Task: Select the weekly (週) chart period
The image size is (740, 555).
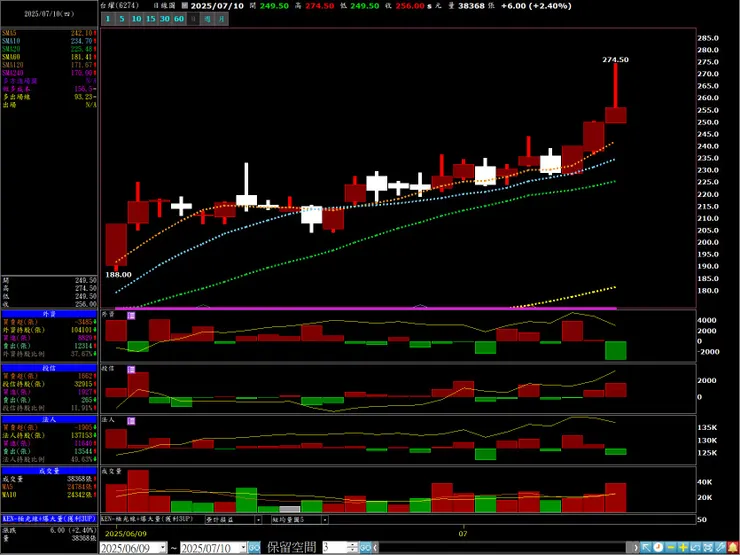Action: 207,19
